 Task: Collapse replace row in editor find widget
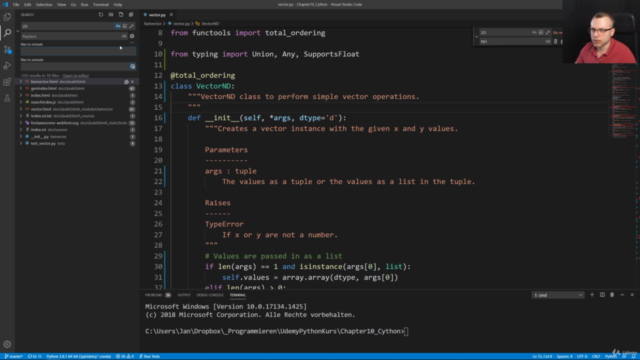click(x=476, y=37)
